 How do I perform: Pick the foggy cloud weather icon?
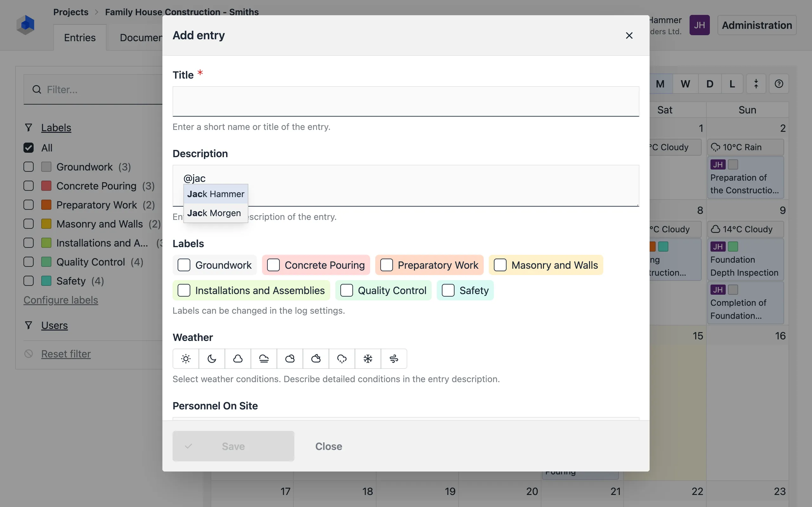point(264,359)
